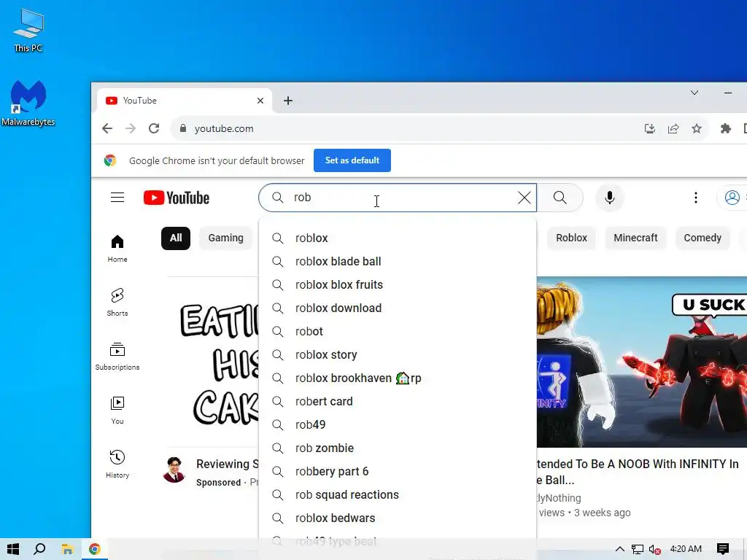Select the All filter chip
Viewport: 747px width, 560px height.
(x=176, y=238)
